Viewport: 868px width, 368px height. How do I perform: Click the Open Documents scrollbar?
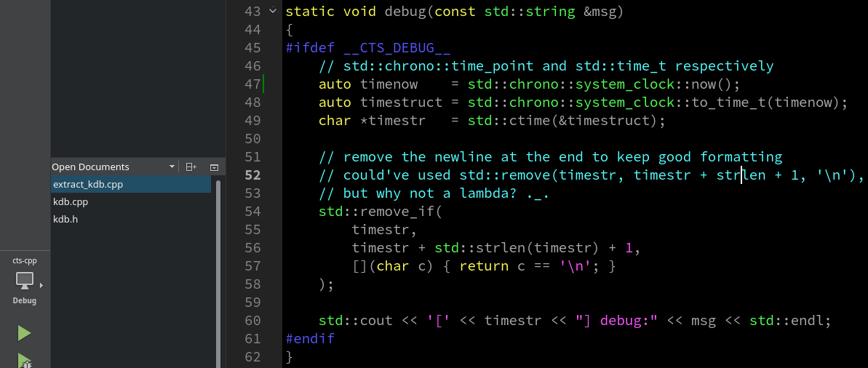coord(218,269)
